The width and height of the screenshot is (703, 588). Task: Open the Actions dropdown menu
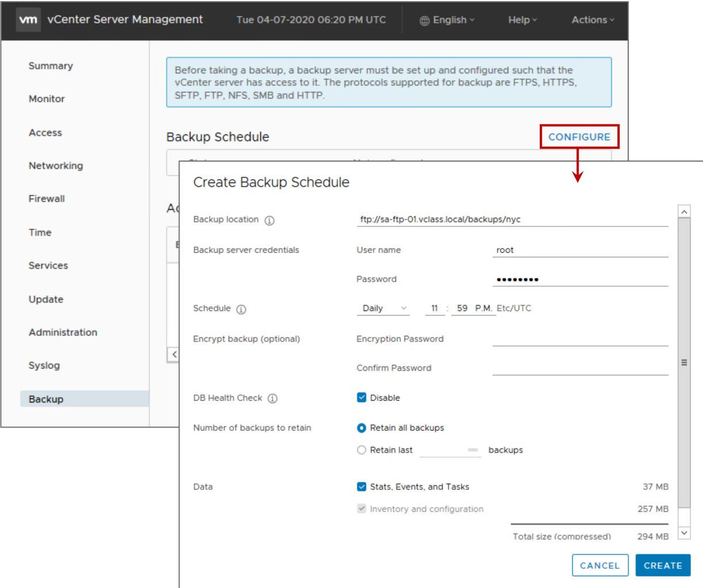point(593,20)
